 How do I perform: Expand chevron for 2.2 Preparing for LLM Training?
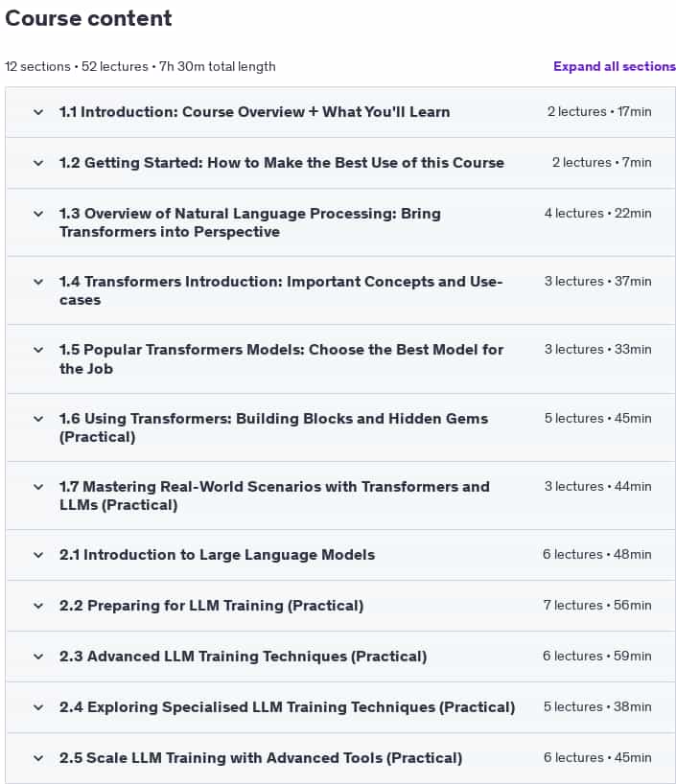[x=38, y=606]
